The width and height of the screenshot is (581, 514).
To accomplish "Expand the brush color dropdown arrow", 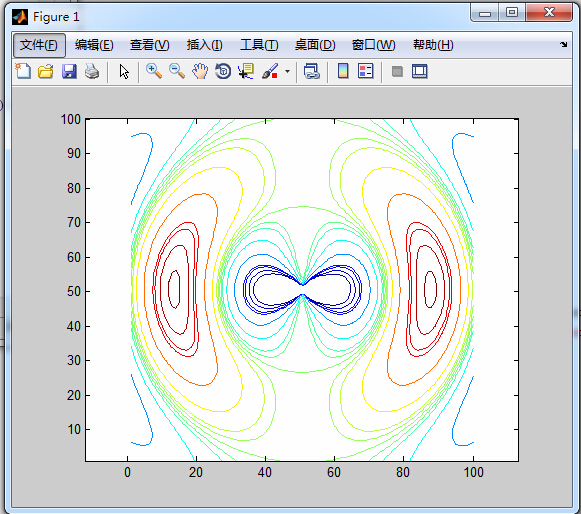I will coord(288,72).
